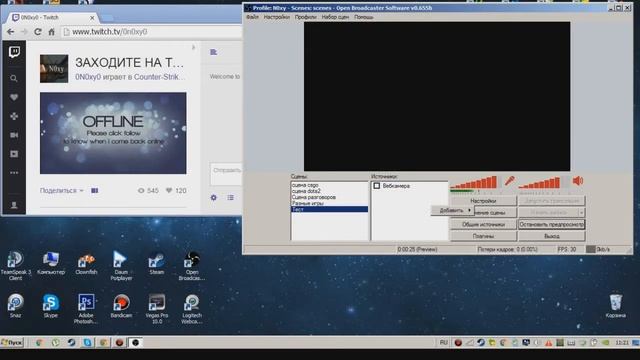Image resolution: width=640 pixels, height=360 pixels.
Task: Open the video camera icon in Twitch sidebar
Action: 14,135
